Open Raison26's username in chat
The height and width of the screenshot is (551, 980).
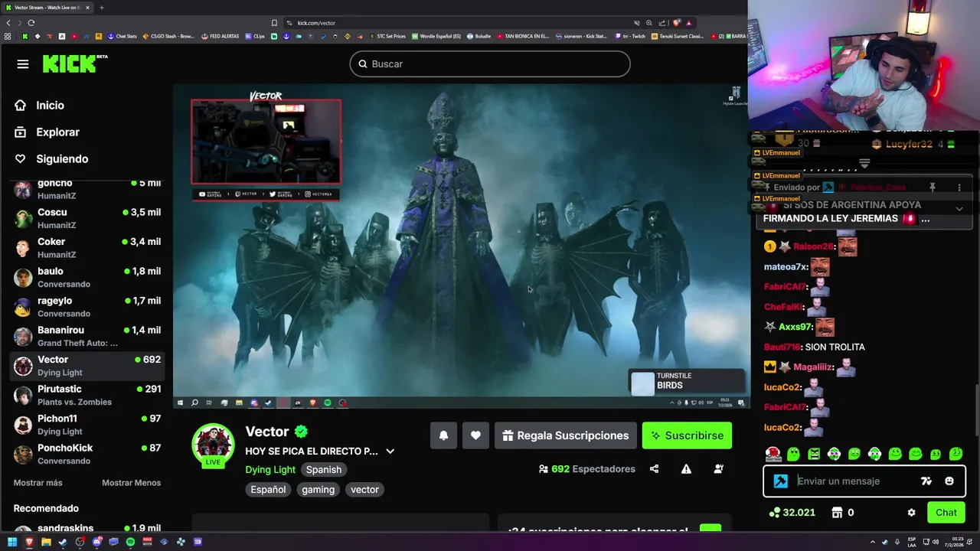(813, 246)
